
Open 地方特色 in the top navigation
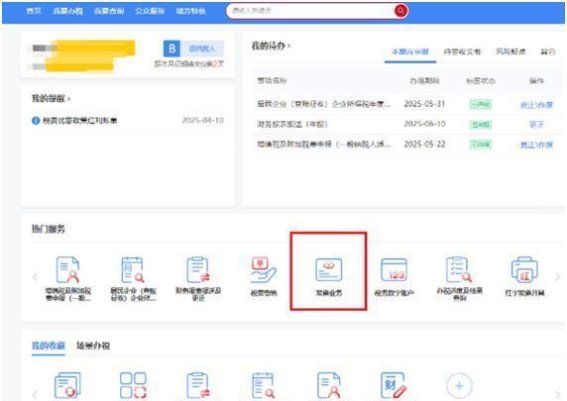191,11
